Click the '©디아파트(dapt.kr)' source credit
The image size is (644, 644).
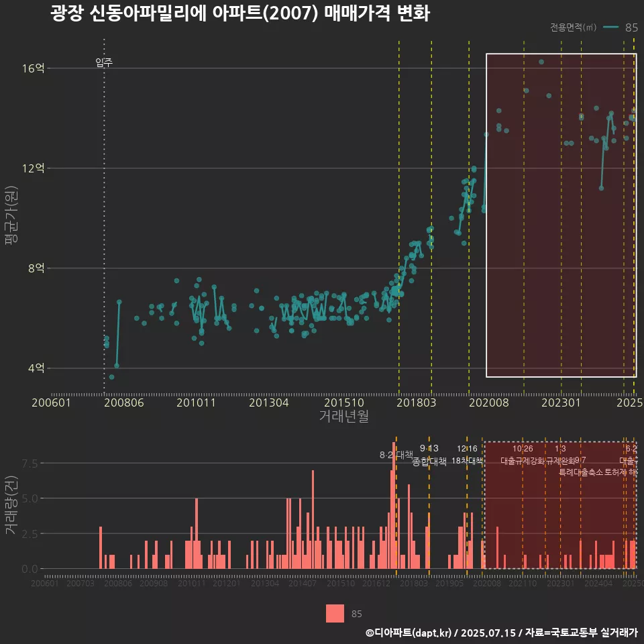[409, 633]
